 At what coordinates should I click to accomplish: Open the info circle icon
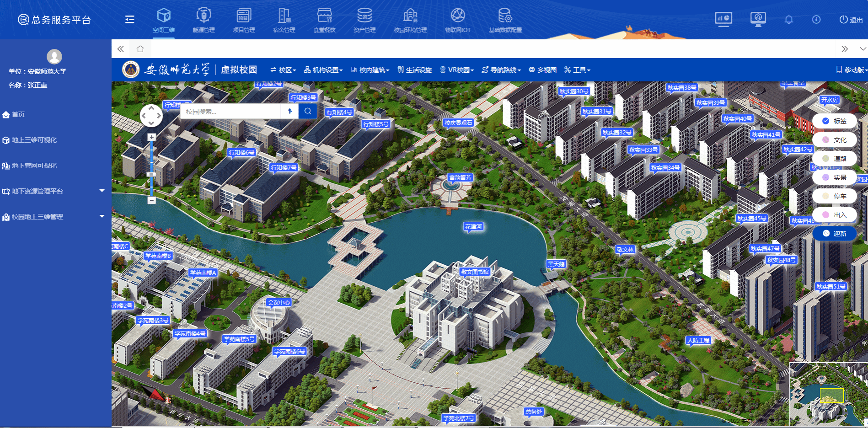pyautogui.click(x=816, y=20)
